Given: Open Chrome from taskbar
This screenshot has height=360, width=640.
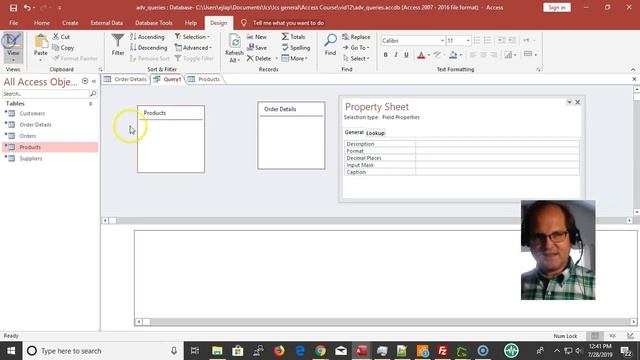Looking at the screenshot, I should (x=320, y=351).
